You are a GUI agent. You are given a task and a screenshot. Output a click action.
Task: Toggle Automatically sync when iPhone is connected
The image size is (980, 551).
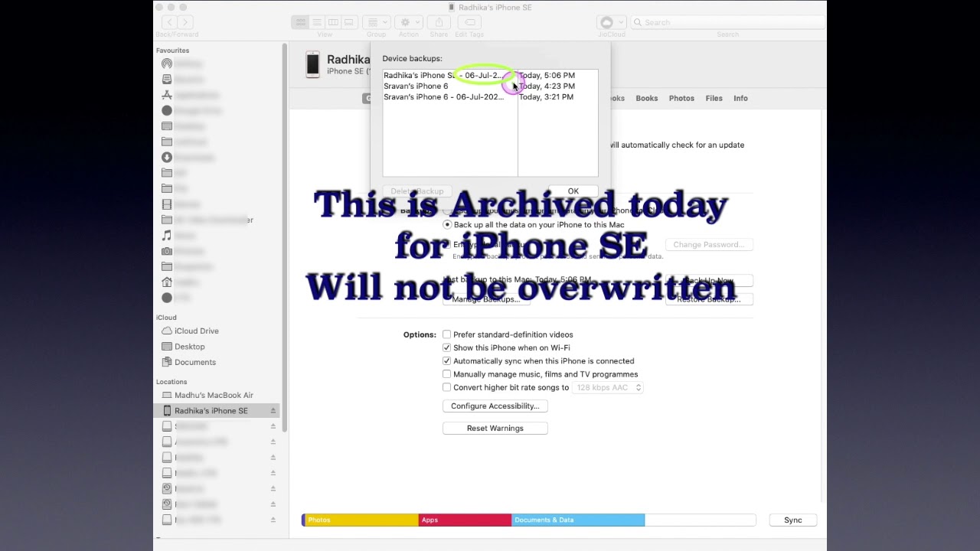coord(446,360)
